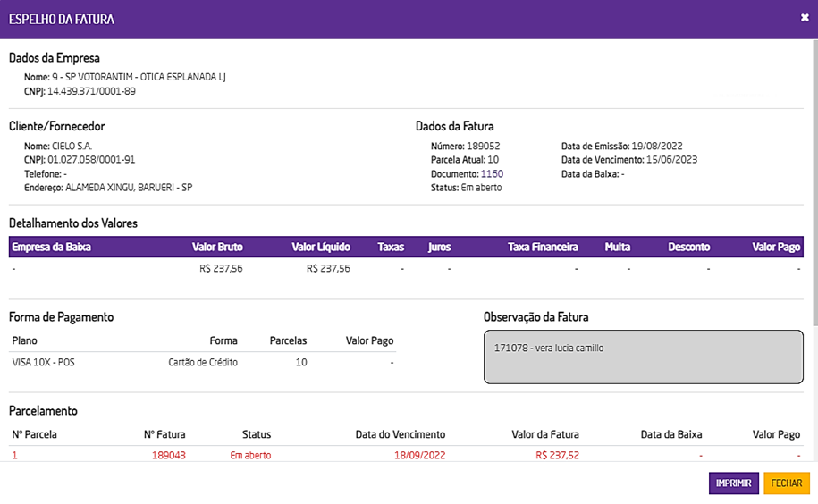Click the overdue date 18/09/2022

coord(419,455)
